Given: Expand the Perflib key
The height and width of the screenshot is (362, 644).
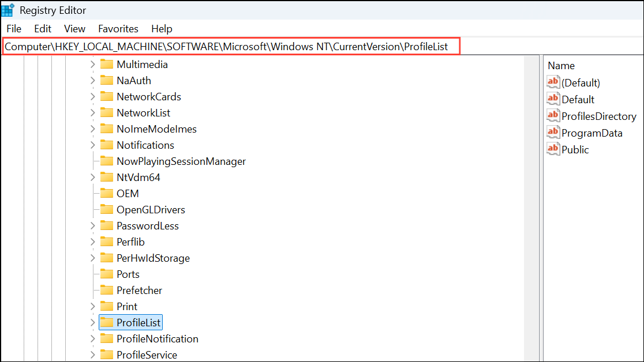Looking at the screenshot, I should point(93,242).
